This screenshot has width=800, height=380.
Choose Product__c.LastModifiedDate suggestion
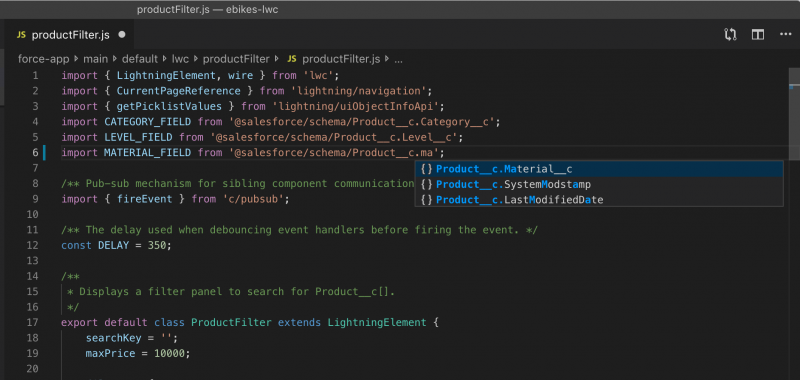pyautogui.click(x=599, y=199)
